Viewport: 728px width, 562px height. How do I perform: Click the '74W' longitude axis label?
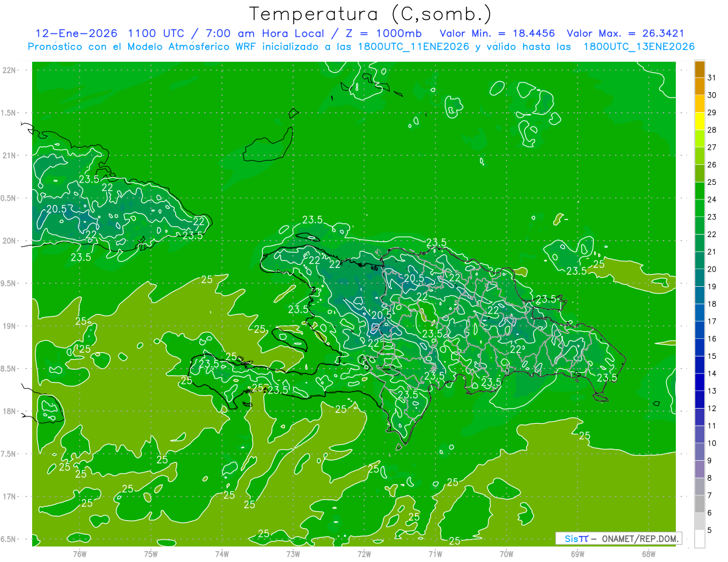point(221,554)
